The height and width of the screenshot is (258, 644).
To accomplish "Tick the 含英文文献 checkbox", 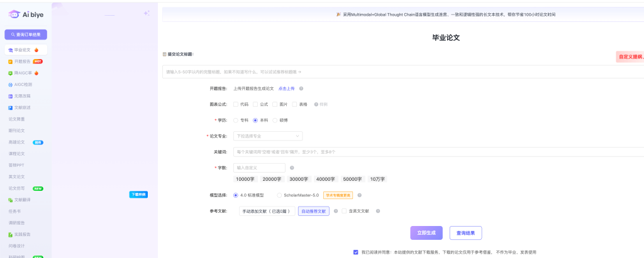I will tap(344, 212).
